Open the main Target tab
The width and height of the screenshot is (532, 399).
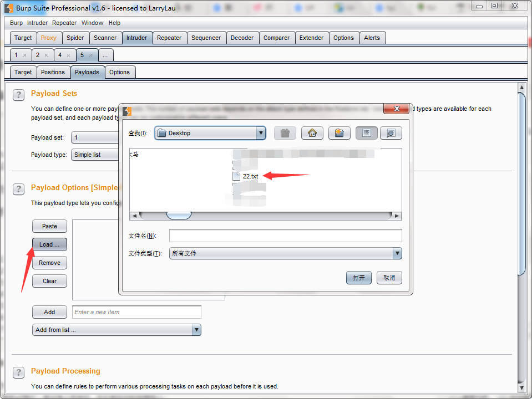pos(23,38)
